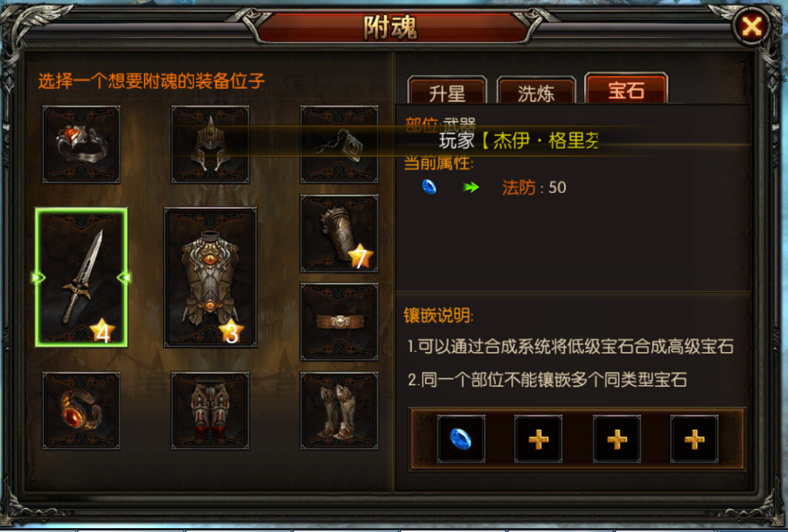
Task: Select the chest armor slot with 3 stars
Action: 210,277
